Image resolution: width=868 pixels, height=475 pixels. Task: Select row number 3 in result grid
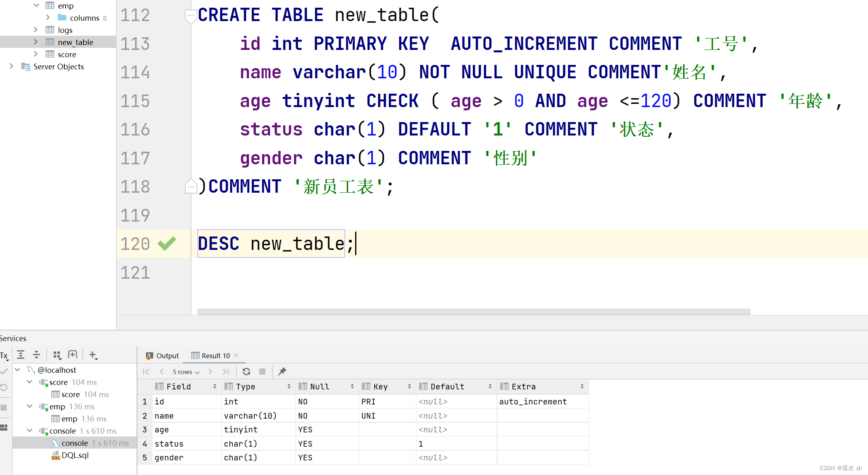click(x=145, y=430)
